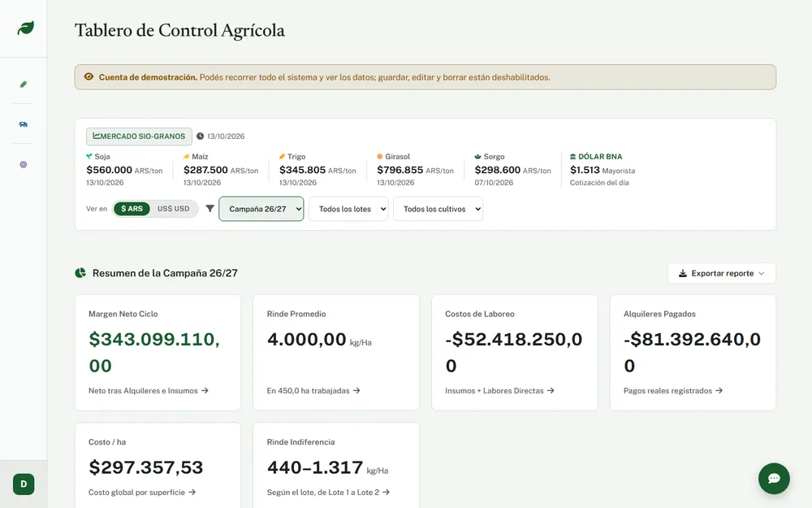The width and height of the screenshot is (812, 508).
Task: Click the Maíz corn icon
Action: coord(187,156)
